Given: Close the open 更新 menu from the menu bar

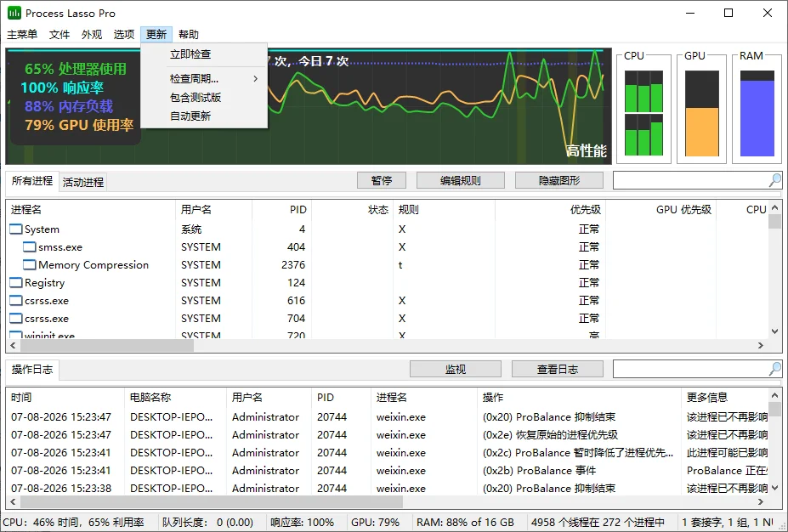Looking at the screenshot, I should click(x=156, y=34).
